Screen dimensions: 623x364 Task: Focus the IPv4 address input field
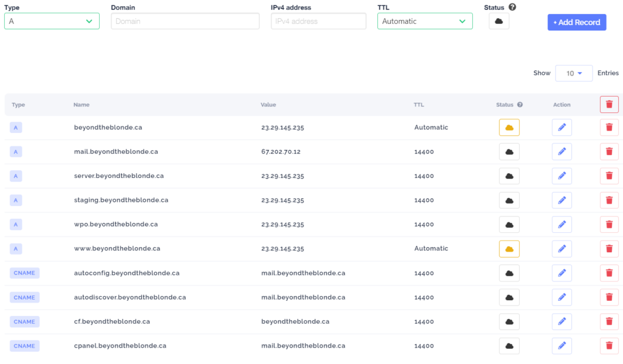click(x=318, y=21)
